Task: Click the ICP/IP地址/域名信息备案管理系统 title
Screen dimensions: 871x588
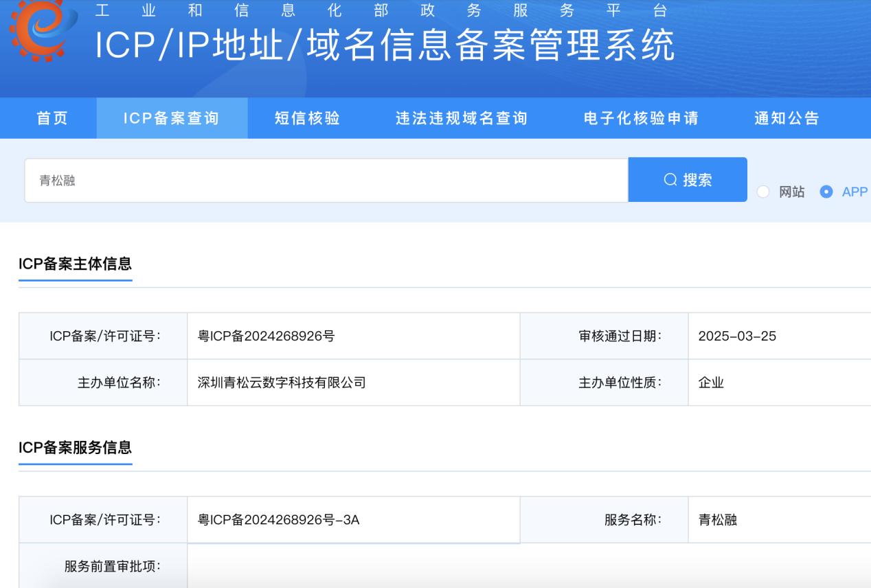Action: pos(385,45)
